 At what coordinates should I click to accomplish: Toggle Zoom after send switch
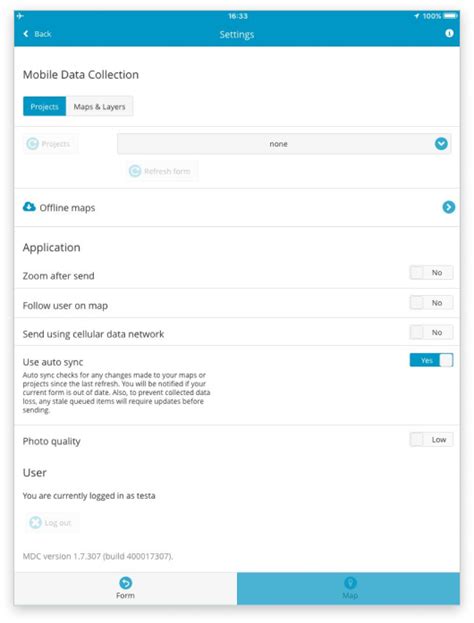431,273
